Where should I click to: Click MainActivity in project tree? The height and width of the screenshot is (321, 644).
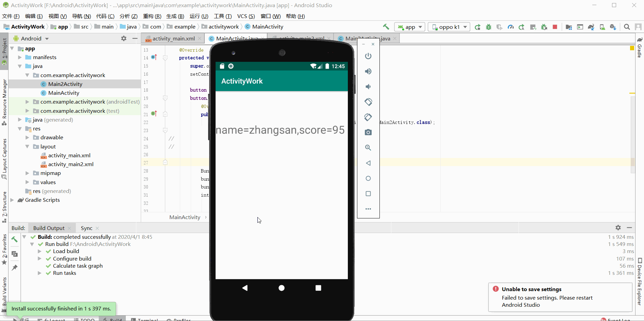64,93
